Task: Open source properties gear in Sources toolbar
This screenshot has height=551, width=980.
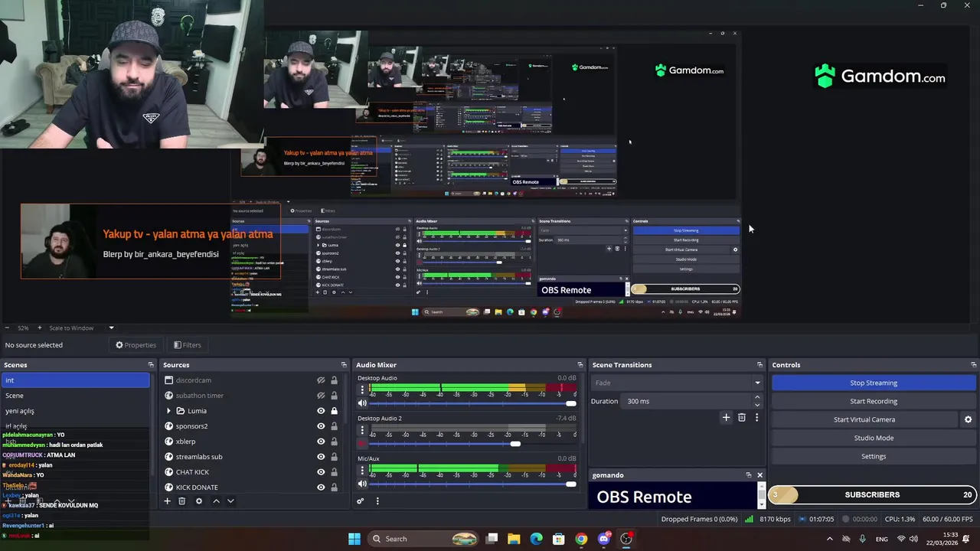Action: pyautogui.click(x=199, y=501)
